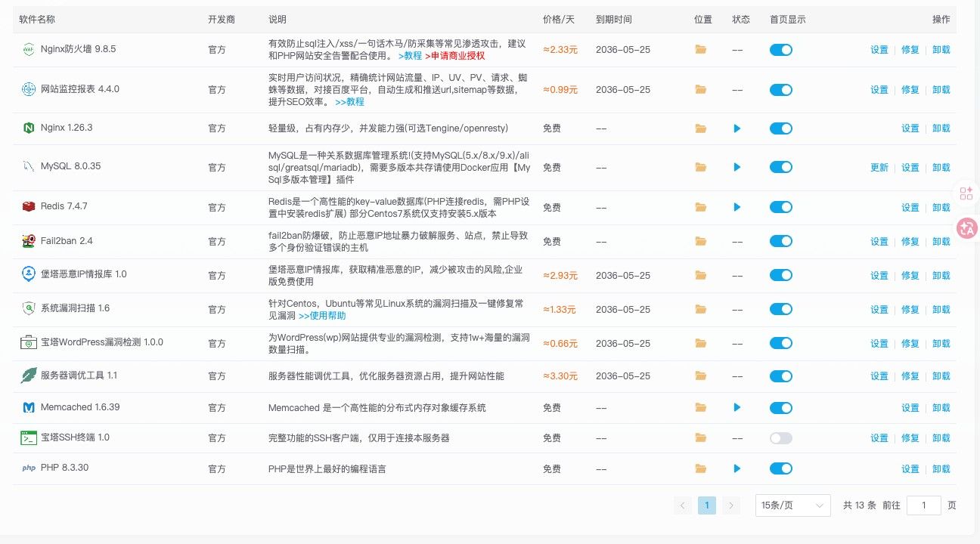
Task: Open 设置 for 服务器调优工具
Action: [x=879, y=376]
